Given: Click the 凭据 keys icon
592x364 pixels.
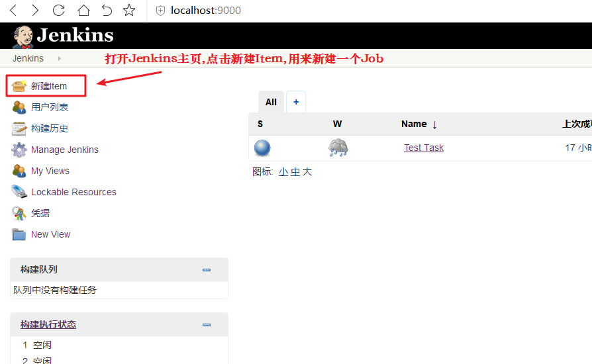Looking at the screenshot, I should [x=19, y=214].
